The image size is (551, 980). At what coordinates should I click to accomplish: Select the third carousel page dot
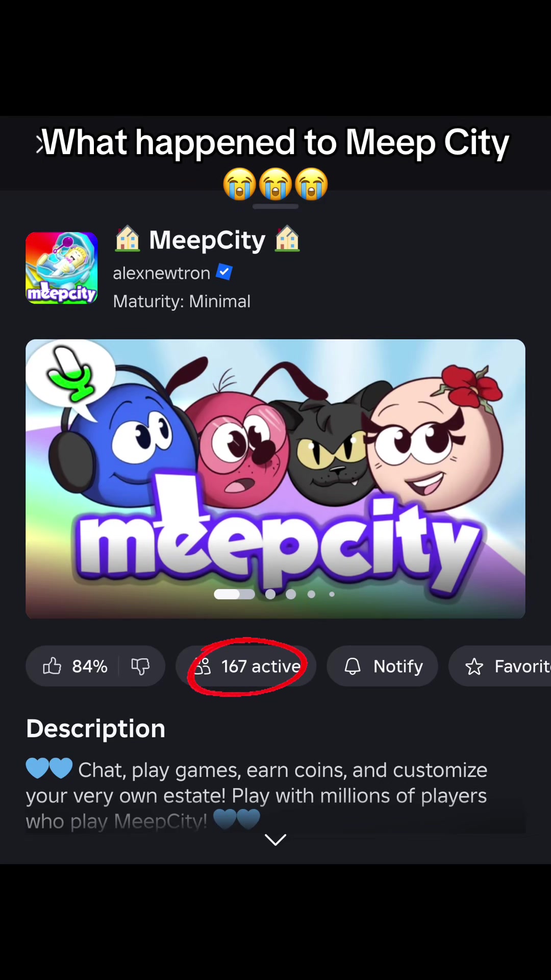tap(291, 594)
